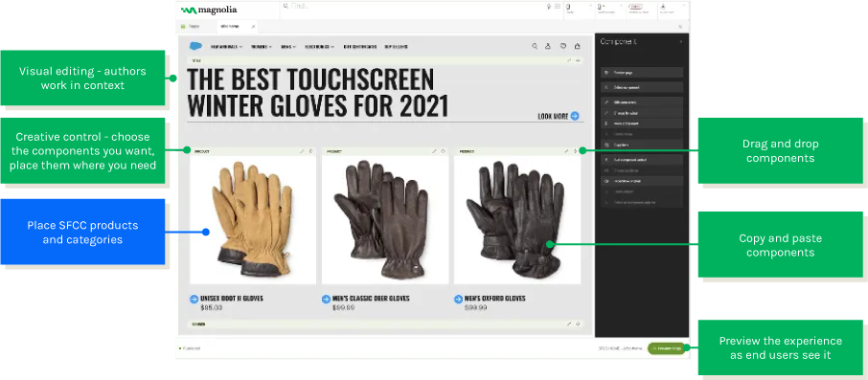The image size is (868, 380).
Task: Expand the Electronics navigation dropdown
Action: (319, 47)
